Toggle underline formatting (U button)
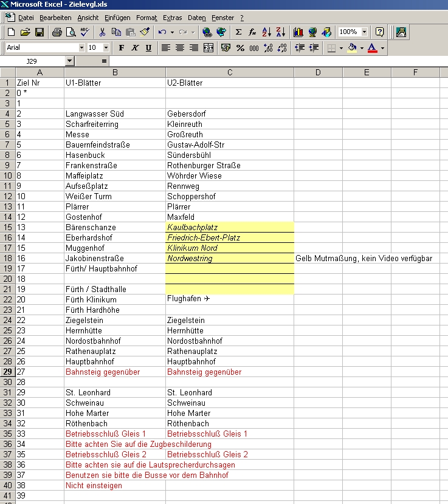Image resolution: width=448 pixels, height=504 pixels. click(x=148, y=48)
